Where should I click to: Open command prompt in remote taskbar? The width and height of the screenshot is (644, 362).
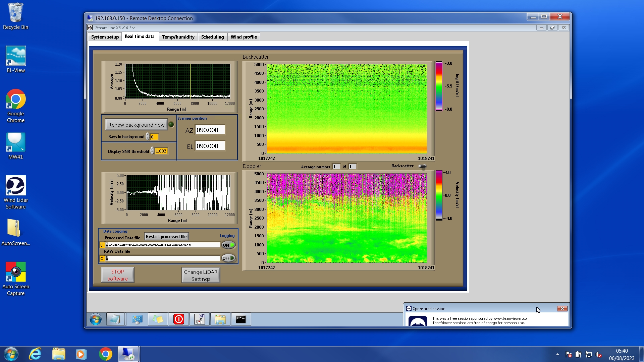click(241, 319)
